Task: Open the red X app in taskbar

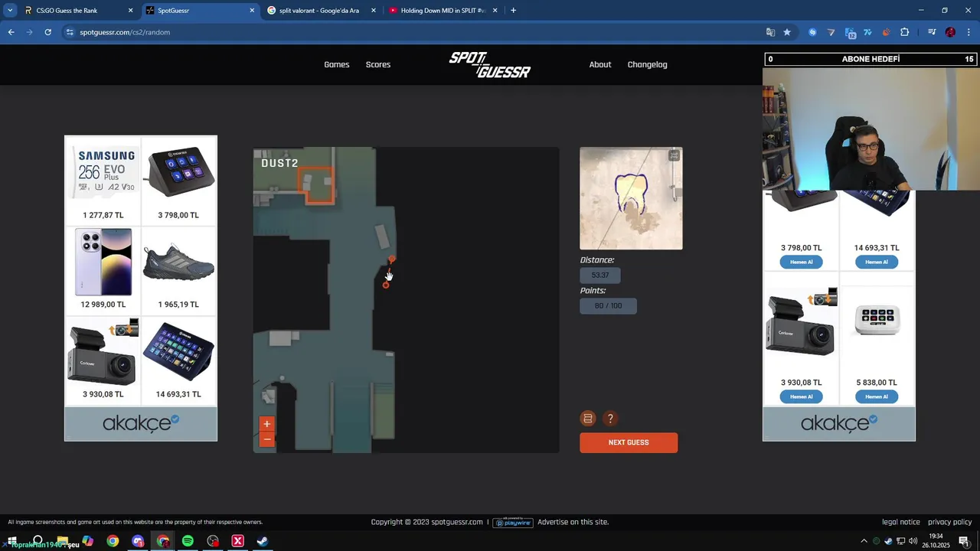Action: click(237, 541)
